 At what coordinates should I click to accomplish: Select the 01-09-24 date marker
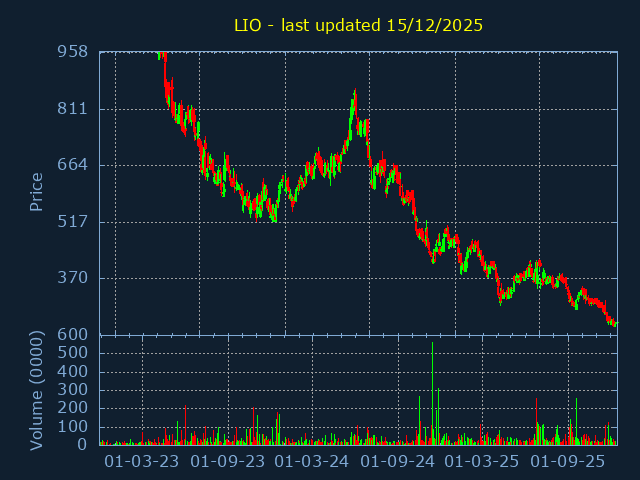click(x=397, y=462)
